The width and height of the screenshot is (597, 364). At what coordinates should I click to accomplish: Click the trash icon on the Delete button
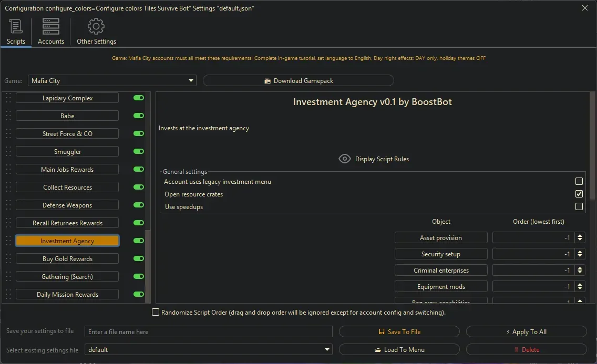click(x=518, y=349)
